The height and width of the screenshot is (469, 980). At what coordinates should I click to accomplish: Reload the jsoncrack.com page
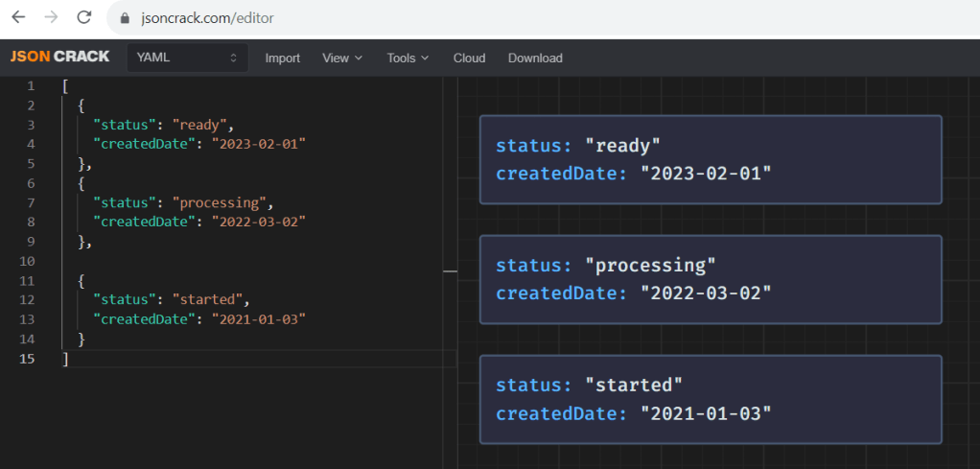(84, 17)
